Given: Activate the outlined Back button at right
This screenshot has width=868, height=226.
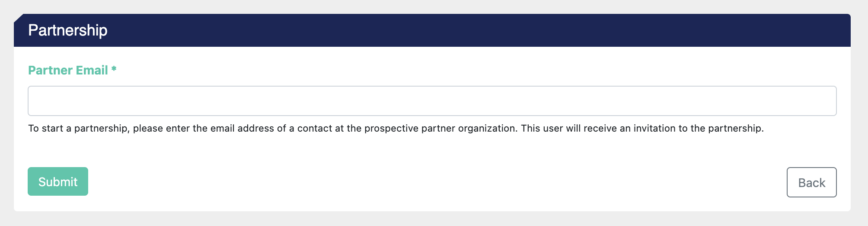Looking at the screenshot, I should 811,182.
